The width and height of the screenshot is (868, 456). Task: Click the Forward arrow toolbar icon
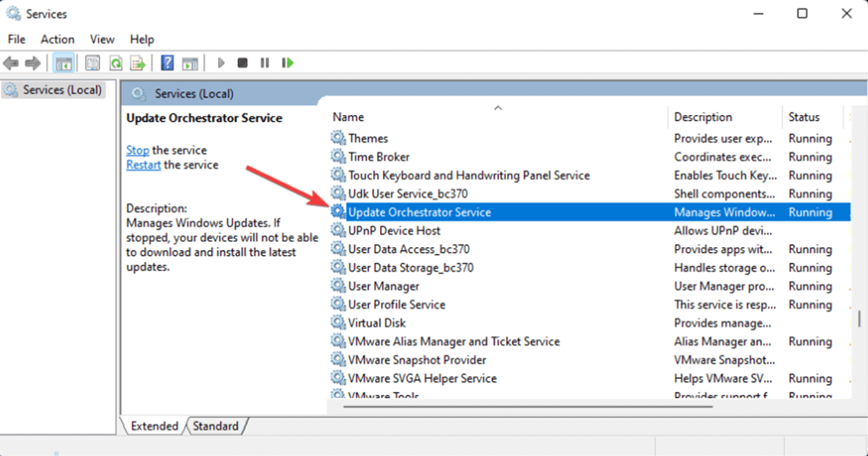click(33, 63)
